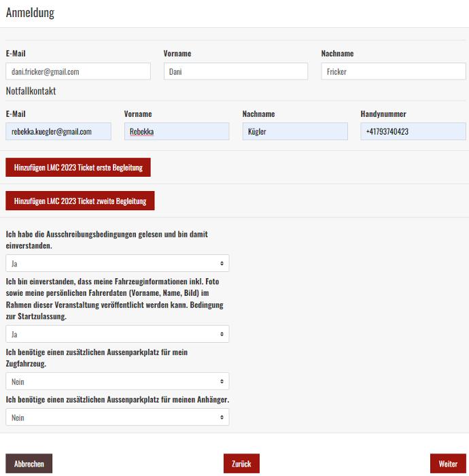Click the Handynummer field with +41793740423
The height and width of the screenshot is (476, 469).
(413, 132)
